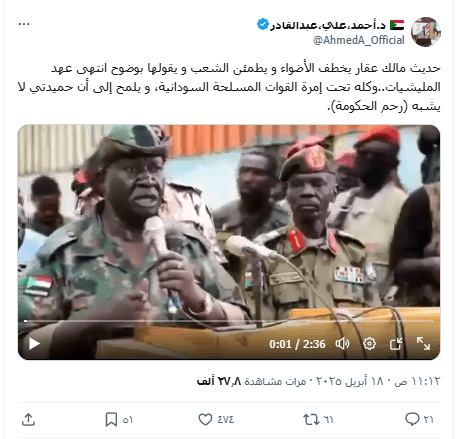Click the author's profile avatar

pos(426,32)
